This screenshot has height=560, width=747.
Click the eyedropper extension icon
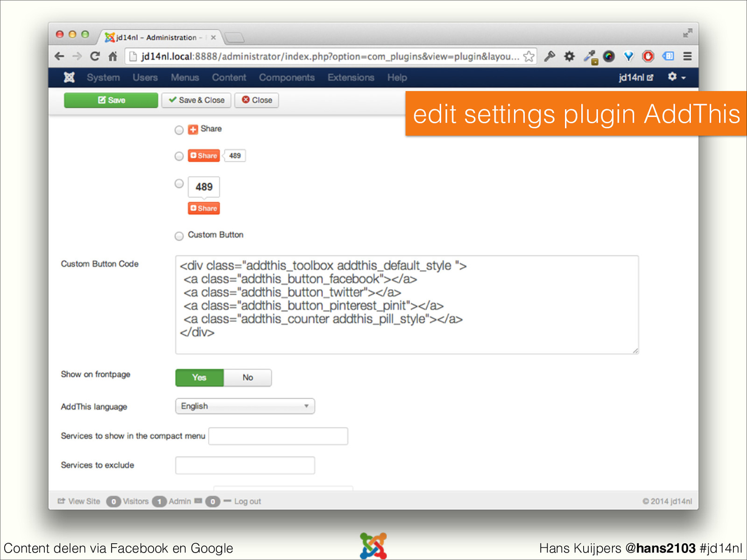point(590,57)
